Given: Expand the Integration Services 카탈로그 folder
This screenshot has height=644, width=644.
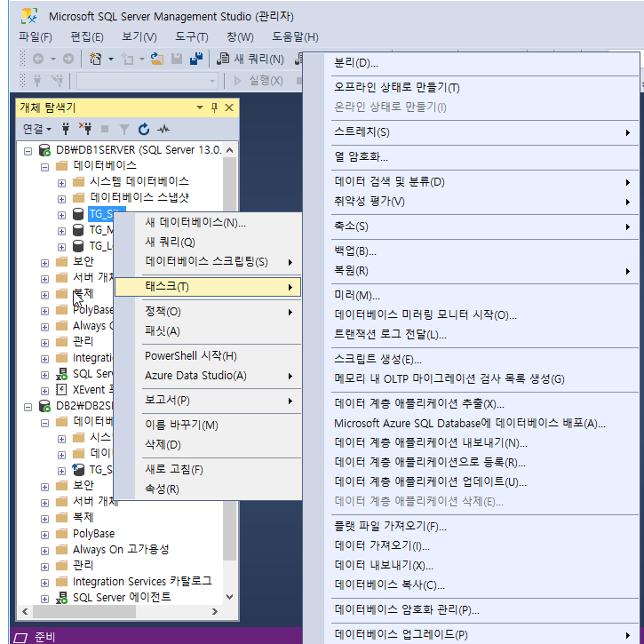Looking at the screenshot, I should 44,584.
